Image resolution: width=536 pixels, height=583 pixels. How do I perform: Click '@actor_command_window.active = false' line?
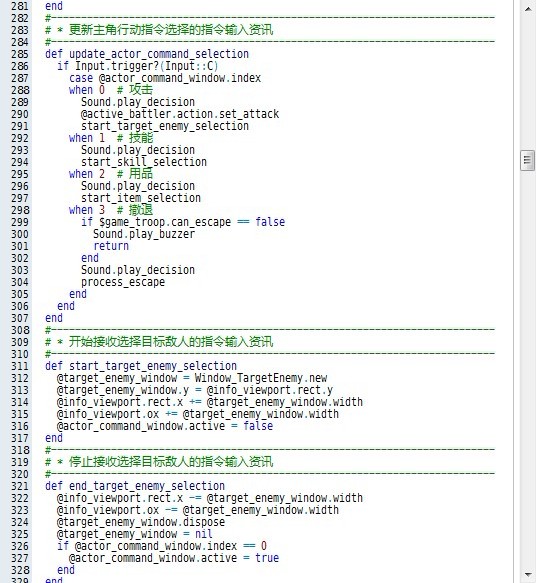coord(165,426)
